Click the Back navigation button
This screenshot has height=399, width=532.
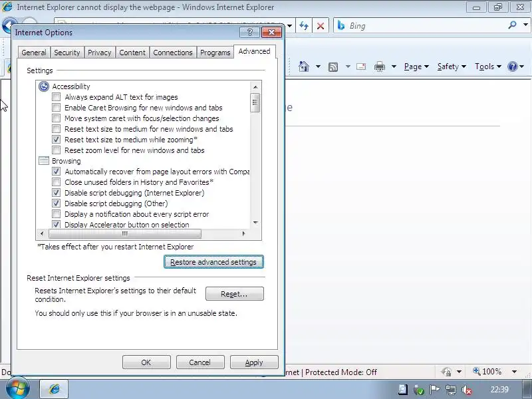coord(7,26)
